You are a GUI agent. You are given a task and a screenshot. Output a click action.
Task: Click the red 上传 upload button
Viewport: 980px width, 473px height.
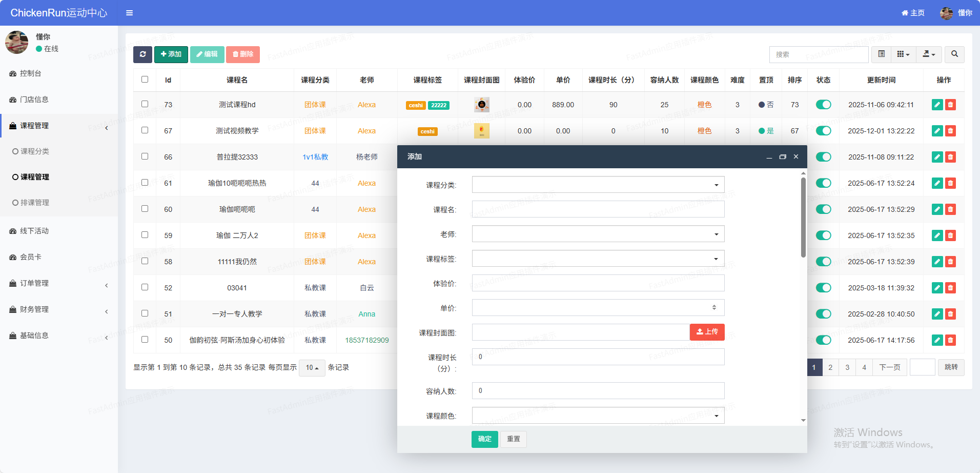[x=707, y=332]
